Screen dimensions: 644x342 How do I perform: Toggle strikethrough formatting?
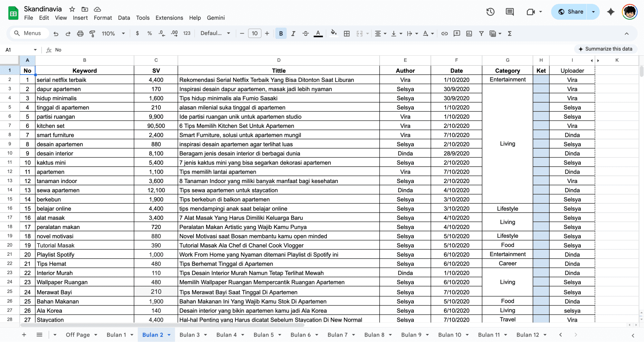306,33
